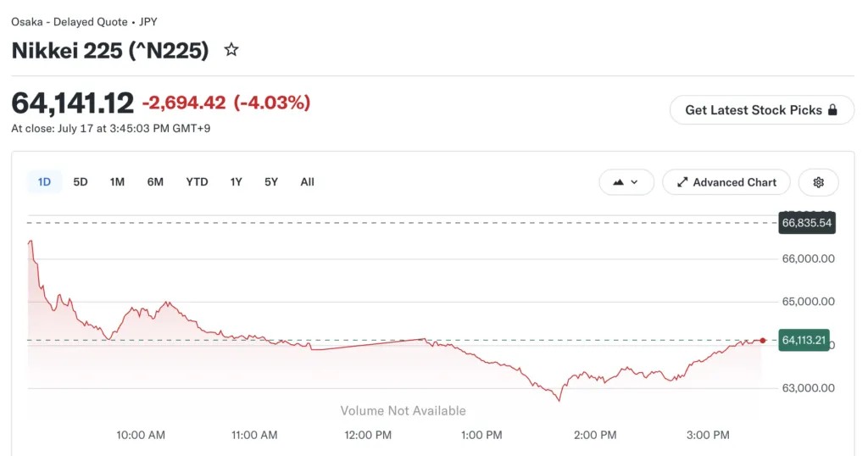Click the 66,835.54 previous close label

pyautogui.click(x=807, y=223)
